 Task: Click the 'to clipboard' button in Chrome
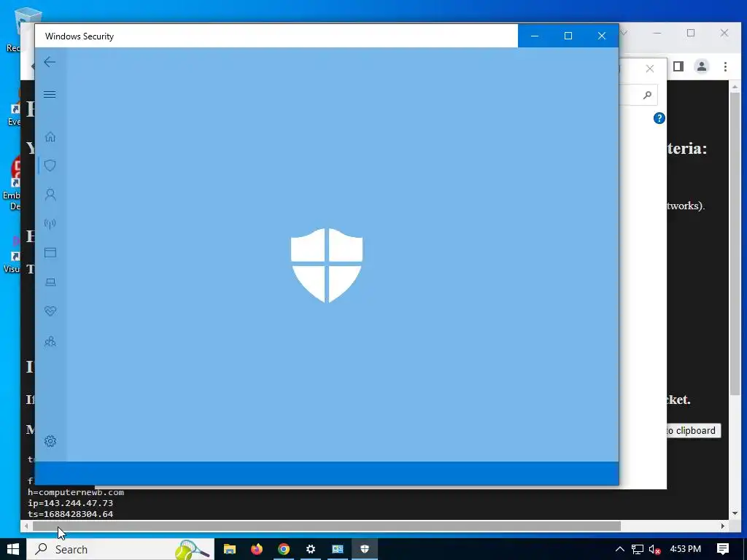point(694,430)
